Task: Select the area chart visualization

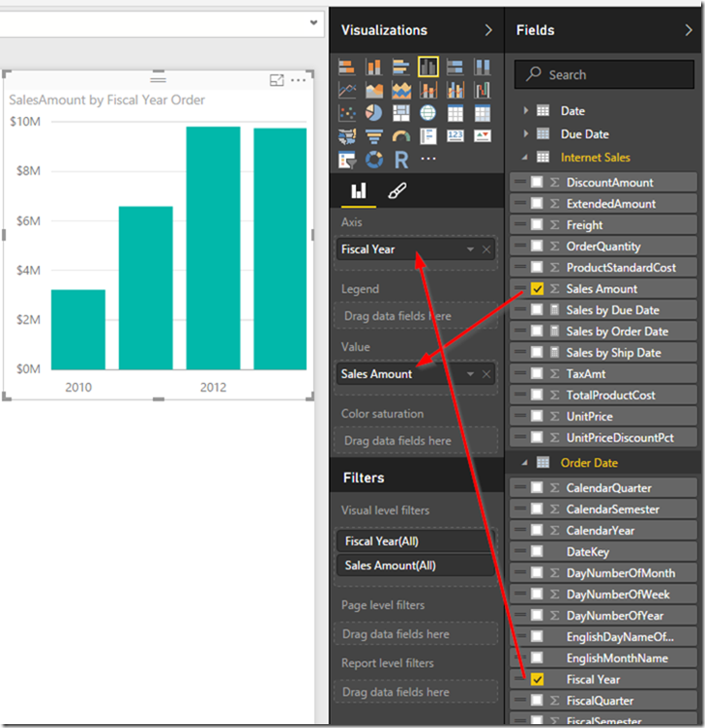Action: tap(374, 90)
